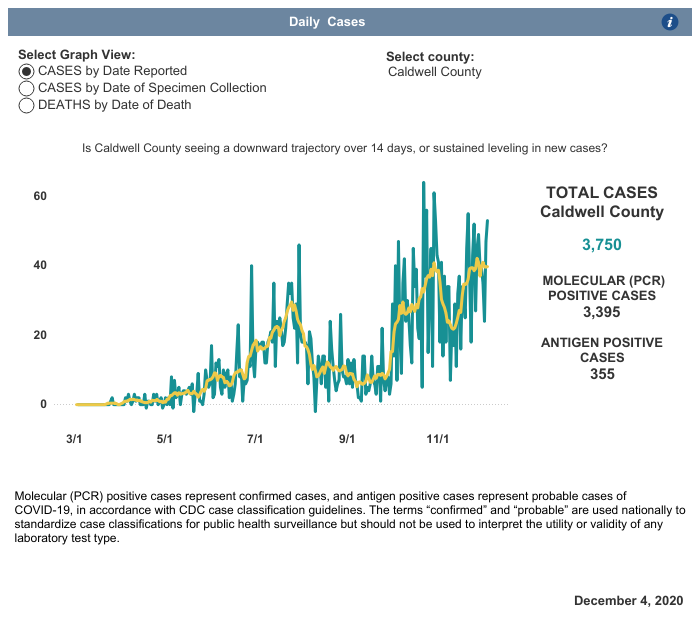Click the 20 value on y-axis
Screen dimensions: 699x624
(40, 335)
